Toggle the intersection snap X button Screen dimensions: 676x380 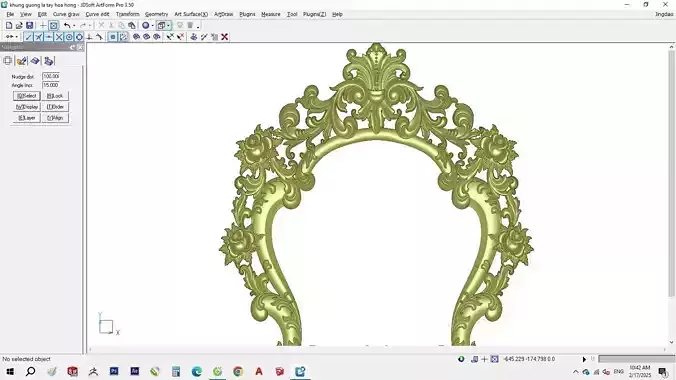59,37
